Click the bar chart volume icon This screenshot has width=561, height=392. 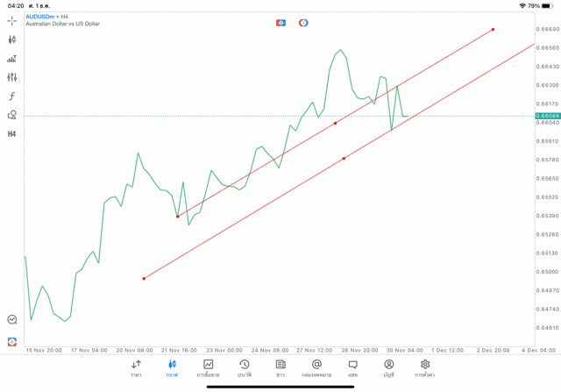(x=12, y=59)
